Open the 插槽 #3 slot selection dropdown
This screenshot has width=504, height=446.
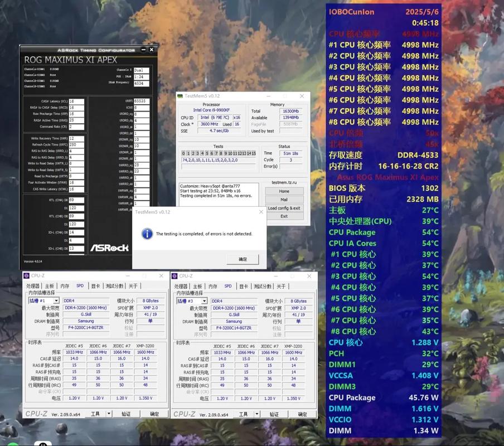205,300
